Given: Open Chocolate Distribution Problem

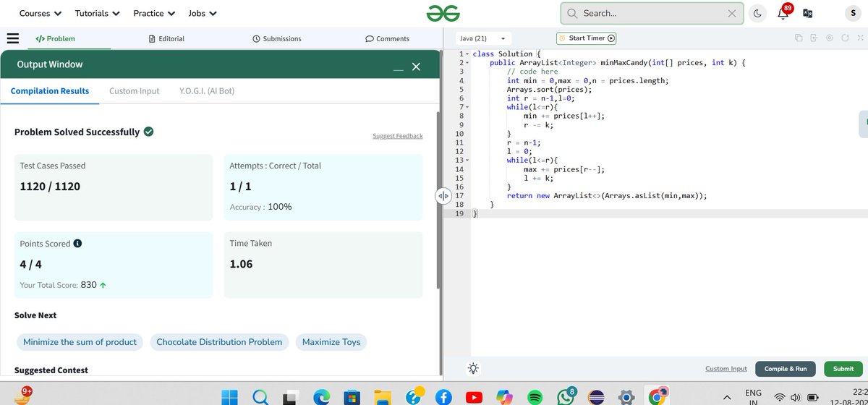Looking at the screenshot, I should pos(219,342).
